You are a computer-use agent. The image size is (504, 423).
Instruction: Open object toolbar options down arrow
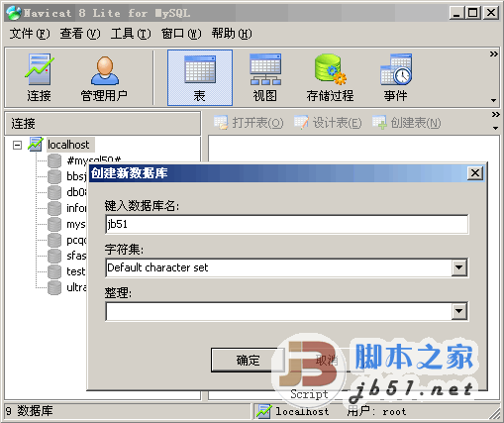(495, 128)
